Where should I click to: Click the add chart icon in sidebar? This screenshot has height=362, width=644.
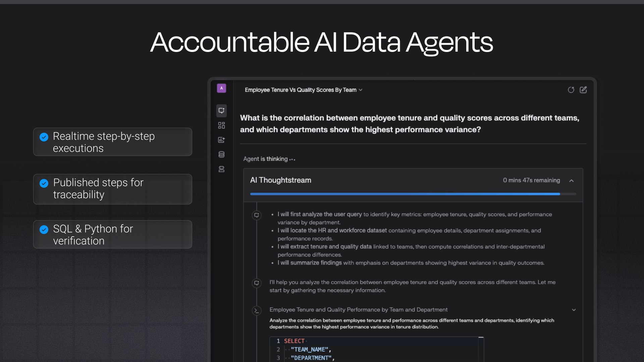click(221, 140)
